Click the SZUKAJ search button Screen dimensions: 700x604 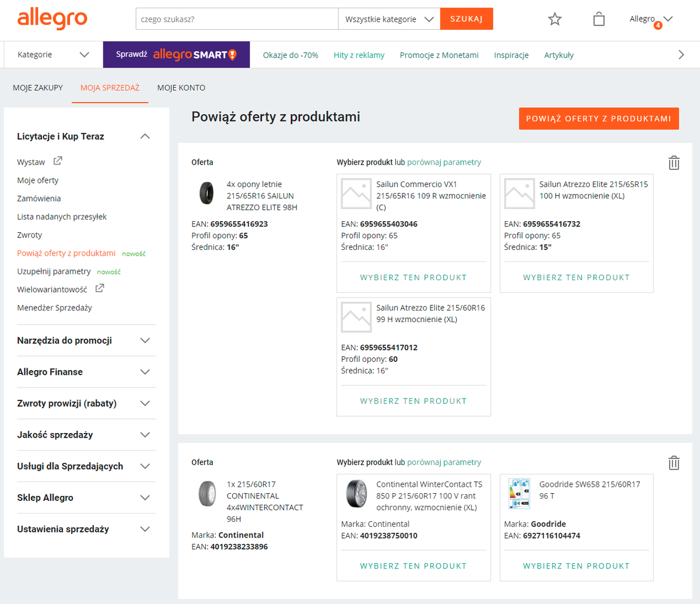pyautogui.click(x=467, y=19)
